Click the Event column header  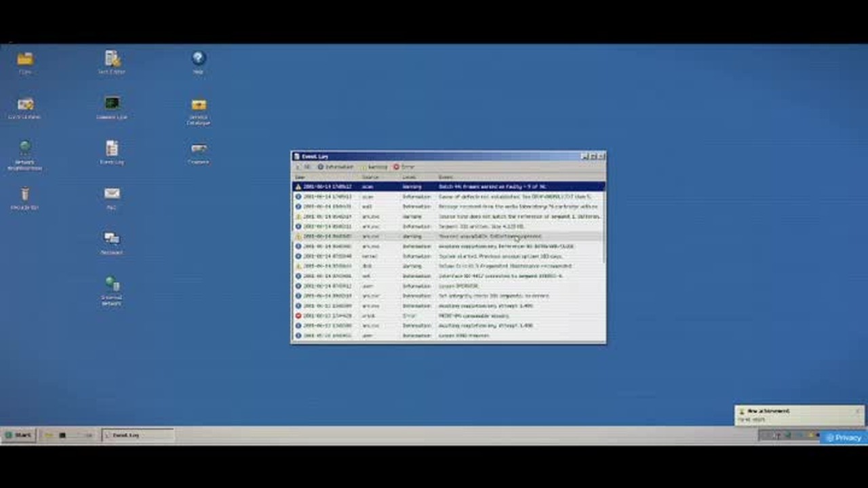pos(519,177)
